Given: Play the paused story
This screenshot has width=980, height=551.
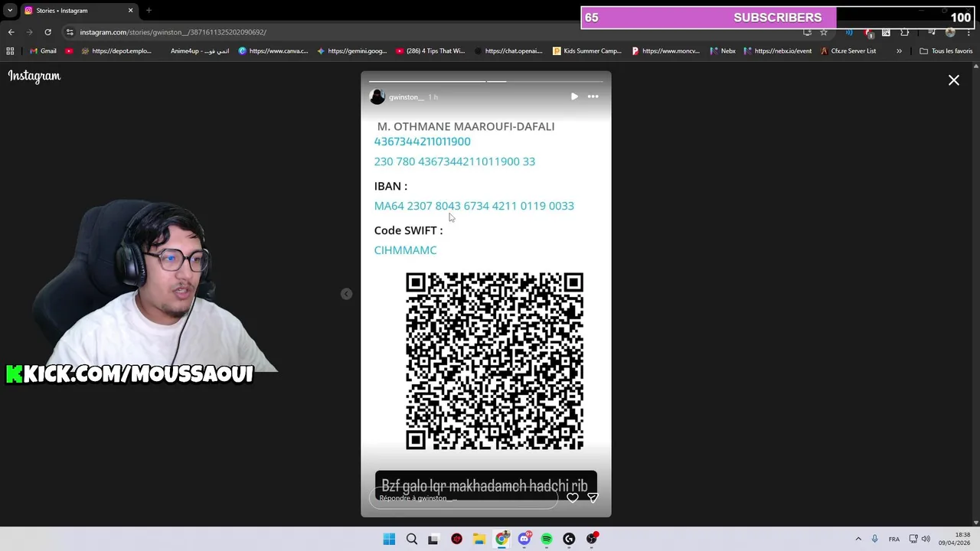Looking at the screenshot, I should (x=574, y=96).
